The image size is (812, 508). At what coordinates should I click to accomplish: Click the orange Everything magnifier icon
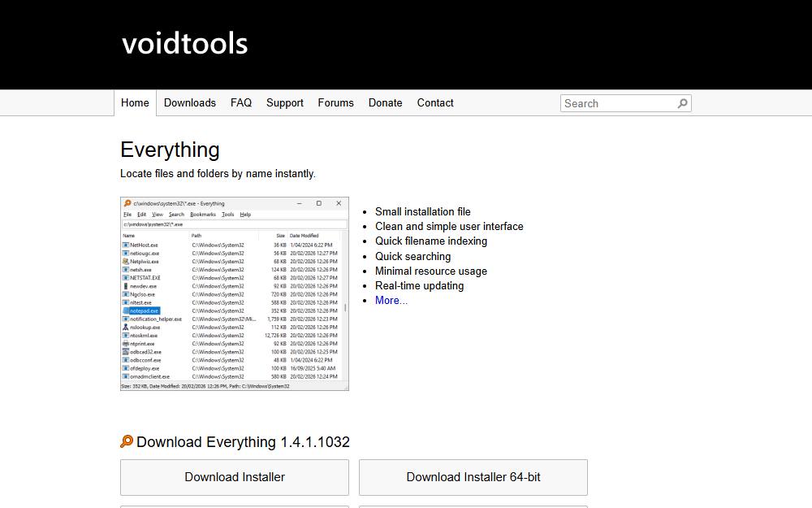pyautogui.click(x=127, y=441)
